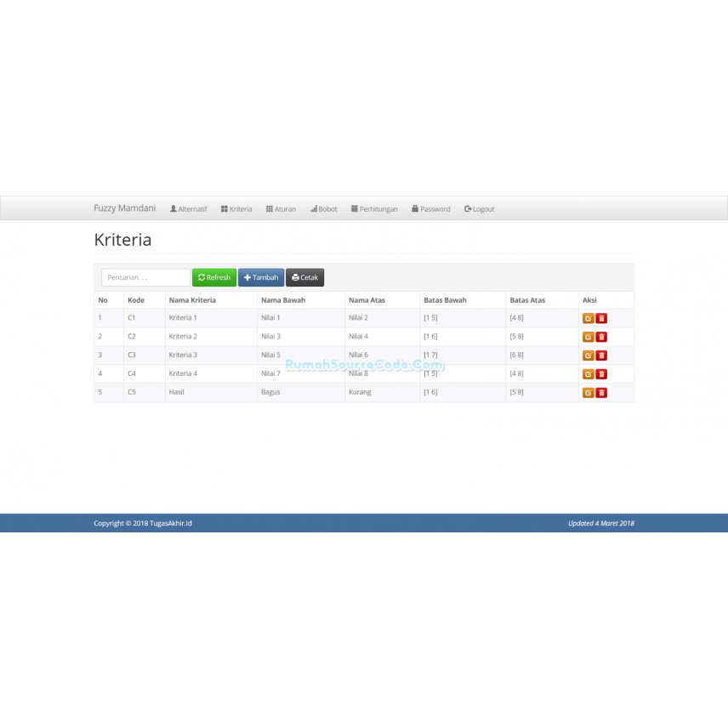
Task: Click the Updated 4 Maret 2018 text
Action: (x=600, y=523)
